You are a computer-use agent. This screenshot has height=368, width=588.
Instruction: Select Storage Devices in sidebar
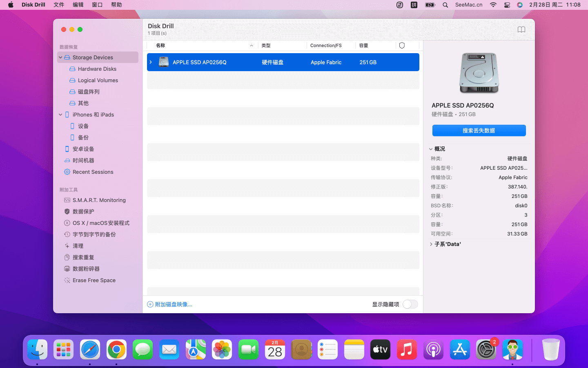pyautogui.click(x=98, y=57)
